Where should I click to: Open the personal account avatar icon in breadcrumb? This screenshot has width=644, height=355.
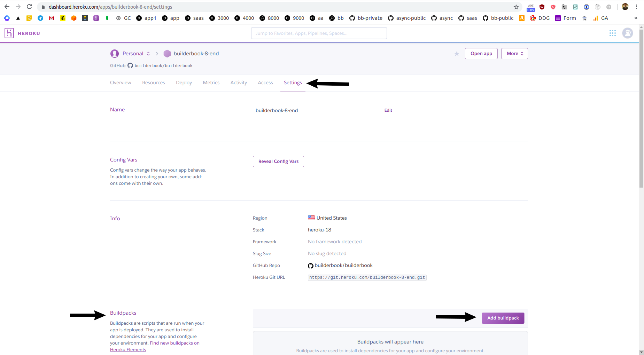click(x=115, y=54)
